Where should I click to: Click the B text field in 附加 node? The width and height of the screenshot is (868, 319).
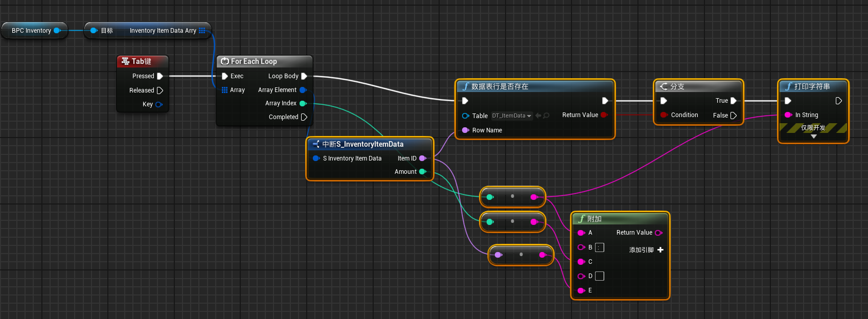point(600,247)
